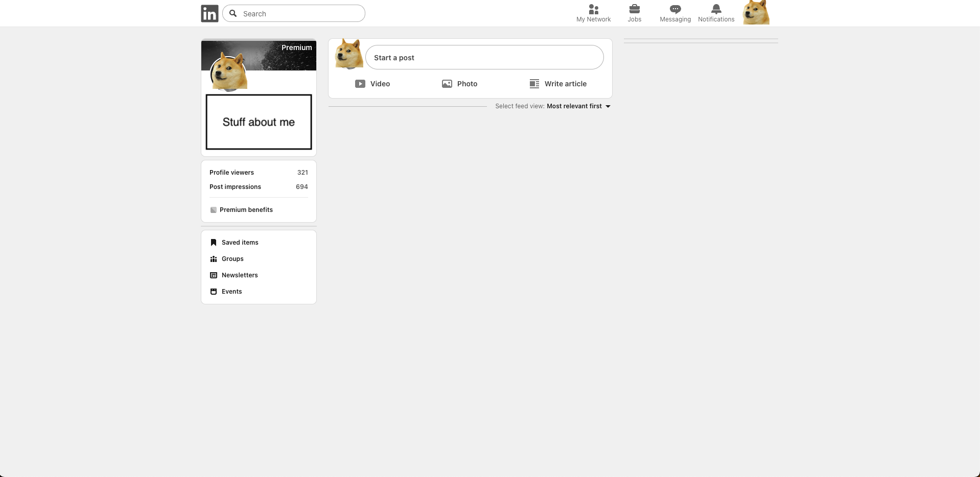Open My Network from the people icon
Image resolution: width=980 pixels, height=477 pixels.
(x=593, y=9)
